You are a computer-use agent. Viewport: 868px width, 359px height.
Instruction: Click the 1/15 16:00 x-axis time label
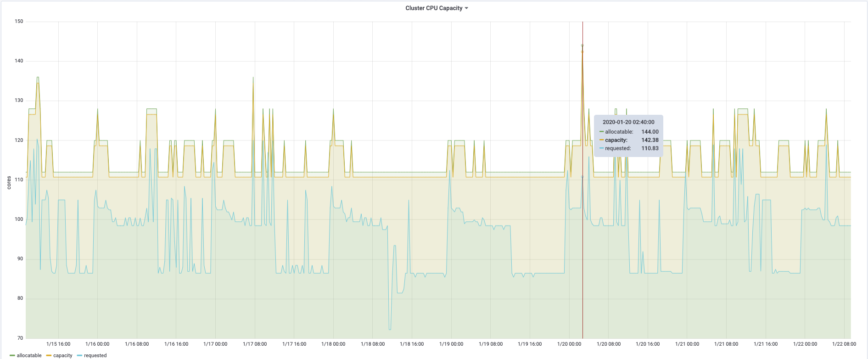coord(58,344)
